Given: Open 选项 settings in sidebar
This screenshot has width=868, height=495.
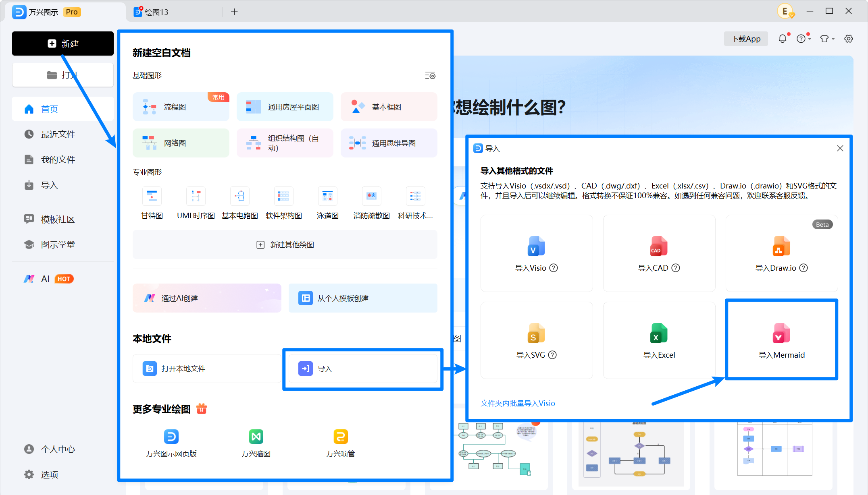Looking at the screenshot, I should (x=63, y=474).
